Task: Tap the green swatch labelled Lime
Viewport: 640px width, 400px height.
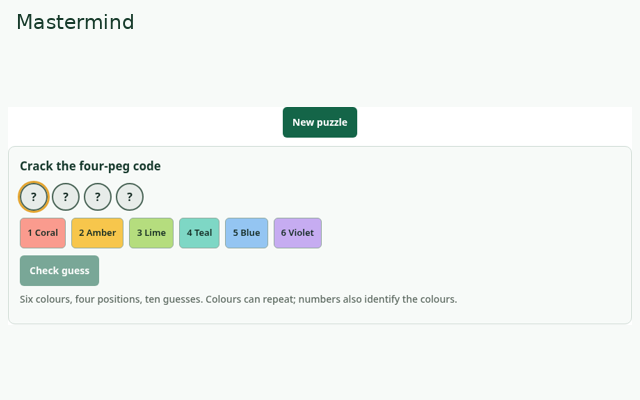Action: 151,233
